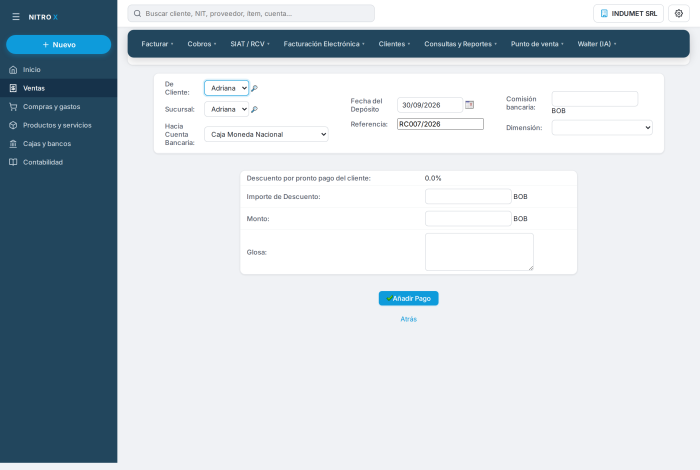Click the Añadir Pago button
Viewport: 700px width, 470px height.
point(408,298)
